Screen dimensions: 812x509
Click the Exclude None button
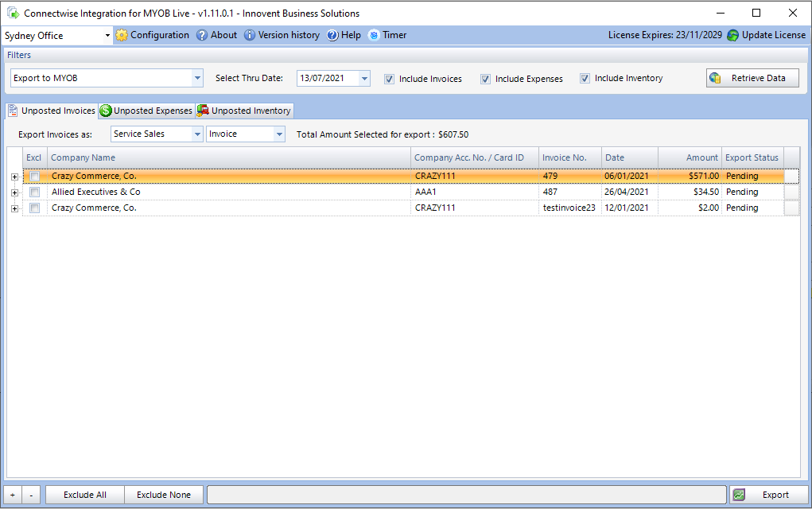pos(164,495)
